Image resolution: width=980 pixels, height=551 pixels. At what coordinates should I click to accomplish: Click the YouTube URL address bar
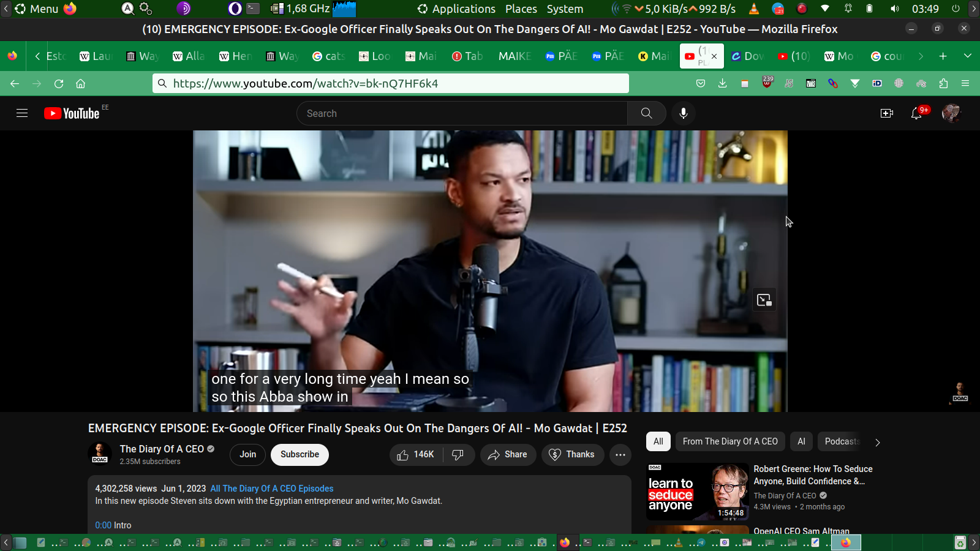[391, 83]
